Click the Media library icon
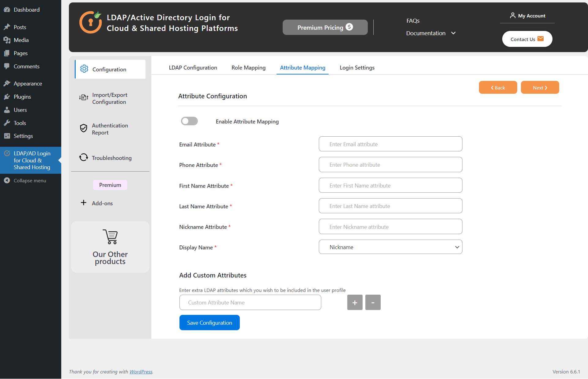Viewport: 588px width, 379px height. pos(7,40)
